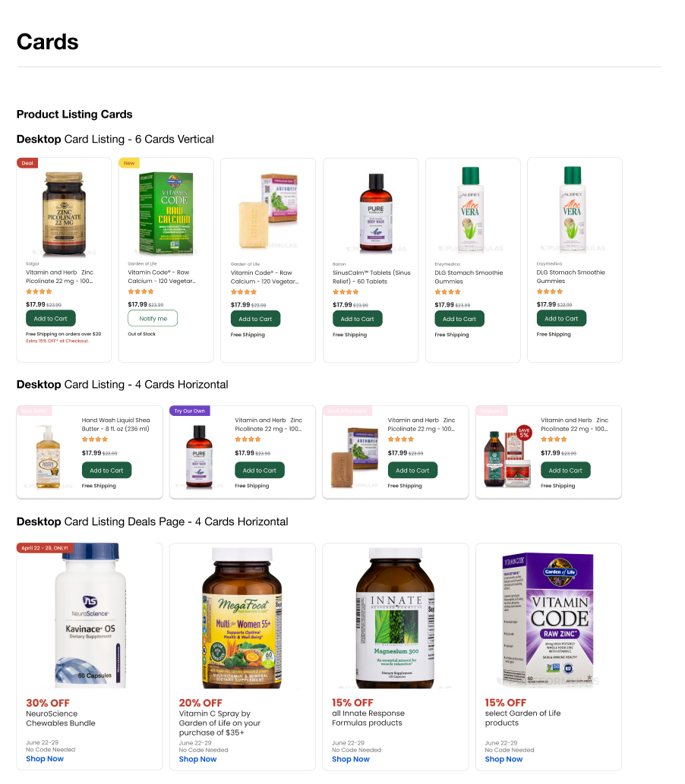Click the Best Seller badge on hand wash card
The height and width of the screenshot is (784, 685).
pos(34,411)
